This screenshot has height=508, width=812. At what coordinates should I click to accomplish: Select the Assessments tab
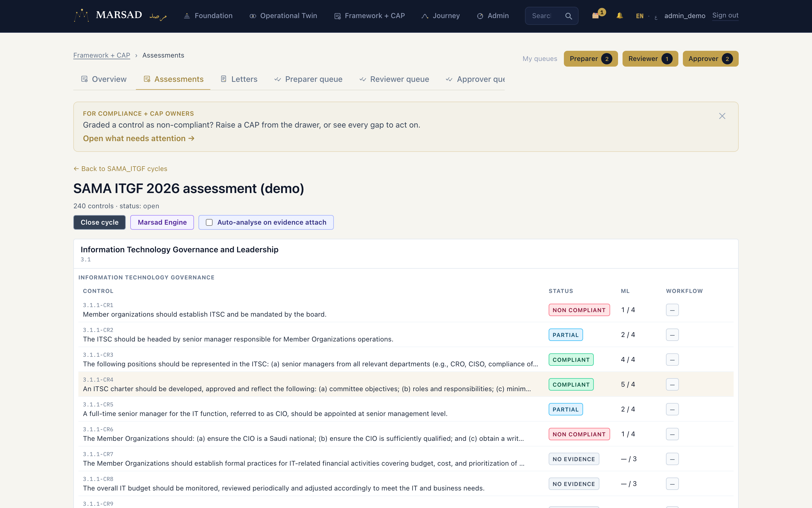173,79
